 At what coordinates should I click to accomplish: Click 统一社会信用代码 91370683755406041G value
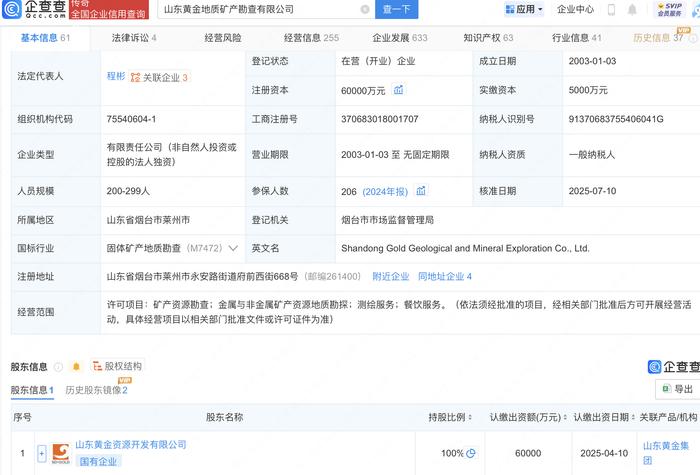[x=616, y=119]
